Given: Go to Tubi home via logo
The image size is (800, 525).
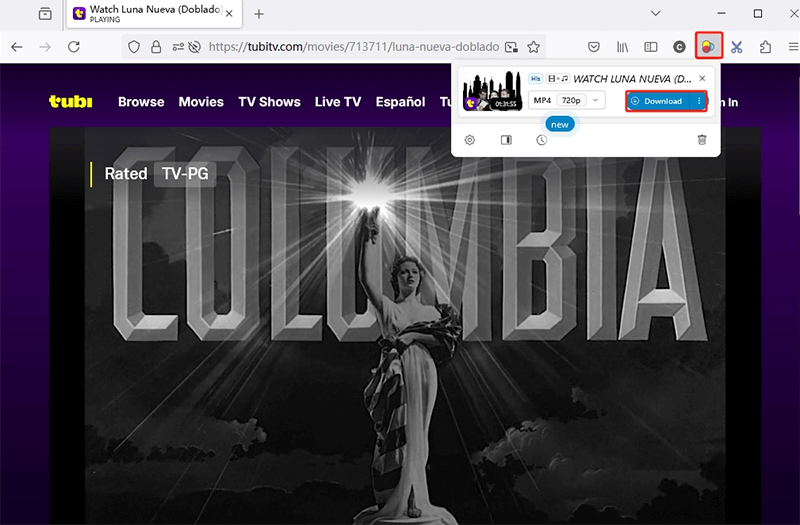Looking at the screenshot, I should 70,102.
